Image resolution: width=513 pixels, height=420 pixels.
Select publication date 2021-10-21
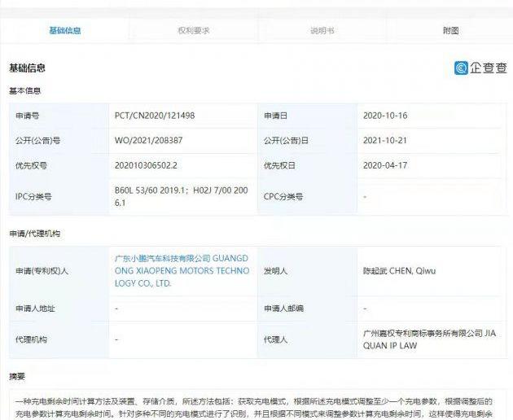pos(384,140)
